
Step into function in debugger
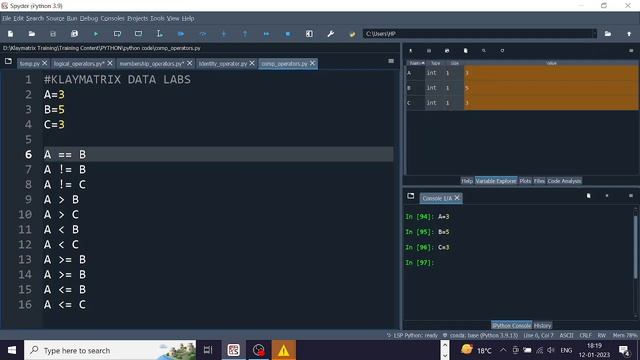[224, 34]
